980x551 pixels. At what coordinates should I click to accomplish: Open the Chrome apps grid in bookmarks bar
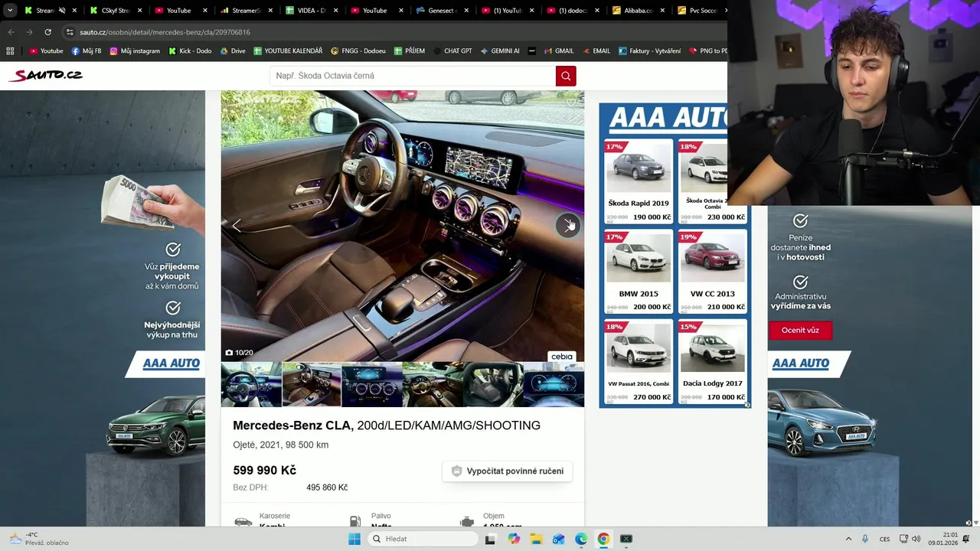coord(10,51)
